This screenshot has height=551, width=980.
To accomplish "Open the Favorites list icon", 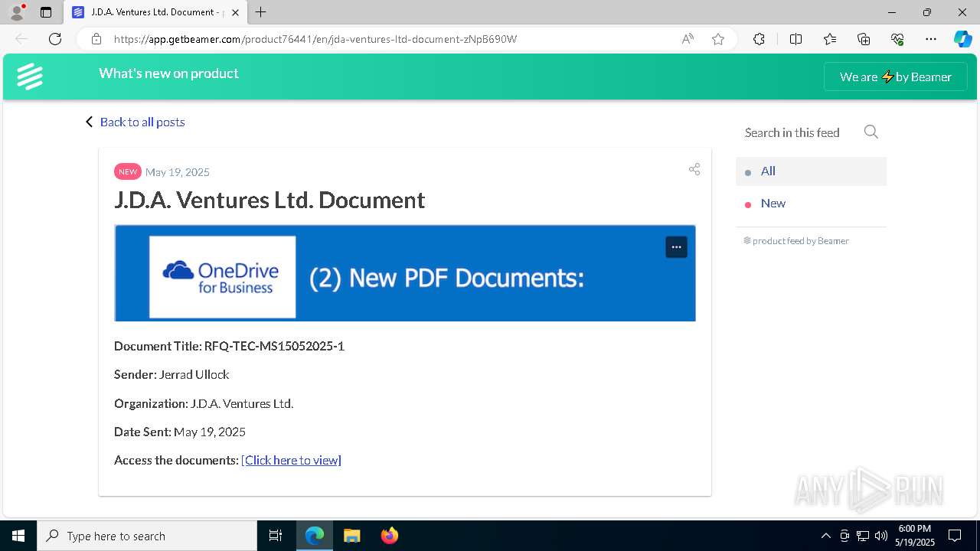I will (830, 39).
